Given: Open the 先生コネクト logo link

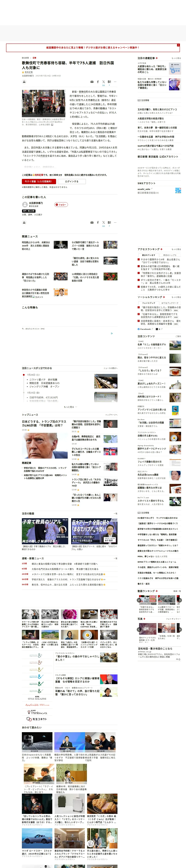Looking at the screenshot, I should (x=37, y=719).
